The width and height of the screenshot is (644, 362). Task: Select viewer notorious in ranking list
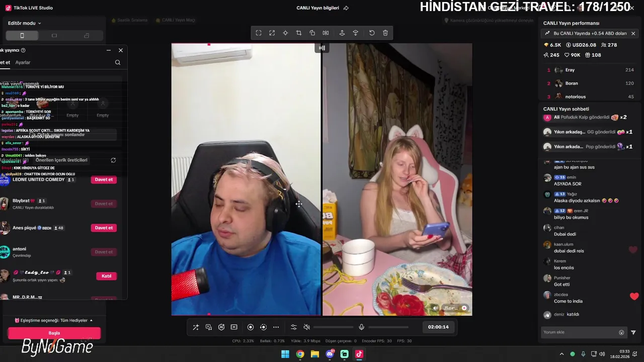pos(591,97)
